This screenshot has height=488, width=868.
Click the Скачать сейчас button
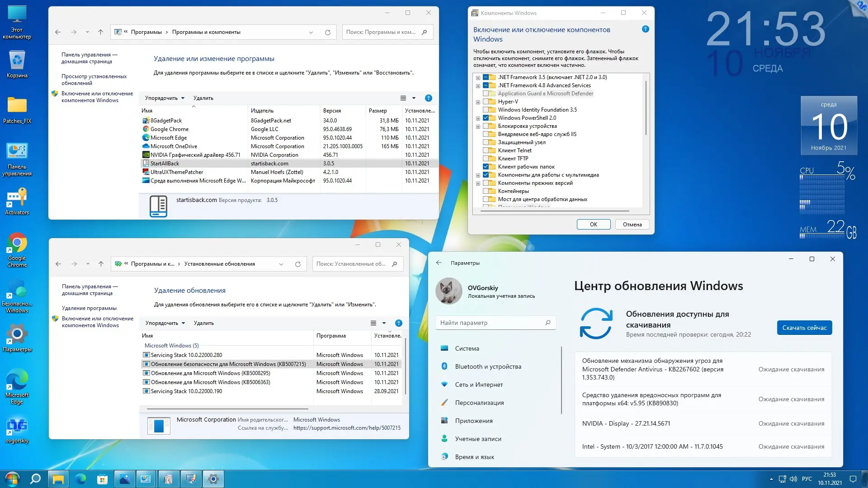coord(804,328)
